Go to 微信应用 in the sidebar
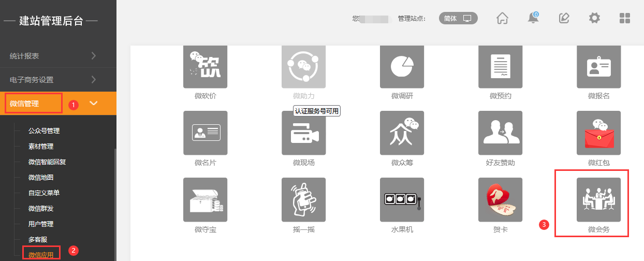Image resolution: width=644 pixels, height=261 pixels. (x=41, y=255)
